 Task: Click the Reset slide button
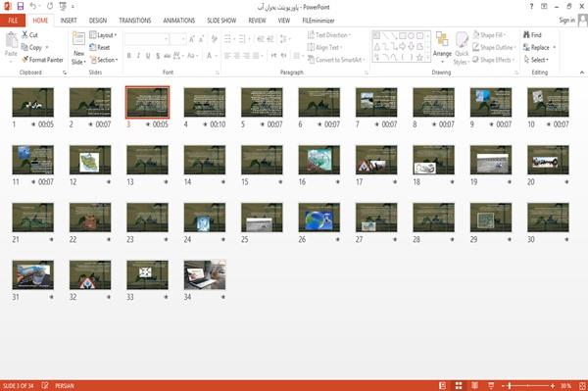100,47
